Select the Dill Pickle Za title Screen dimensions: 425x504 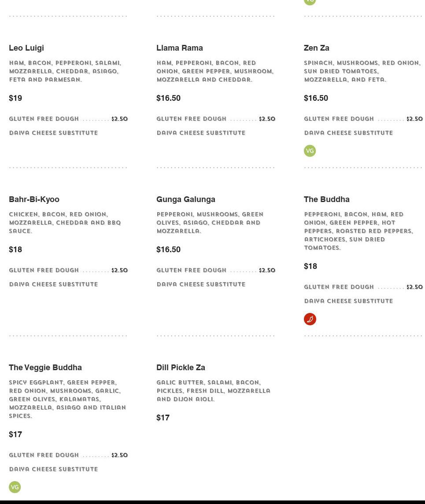181,368
